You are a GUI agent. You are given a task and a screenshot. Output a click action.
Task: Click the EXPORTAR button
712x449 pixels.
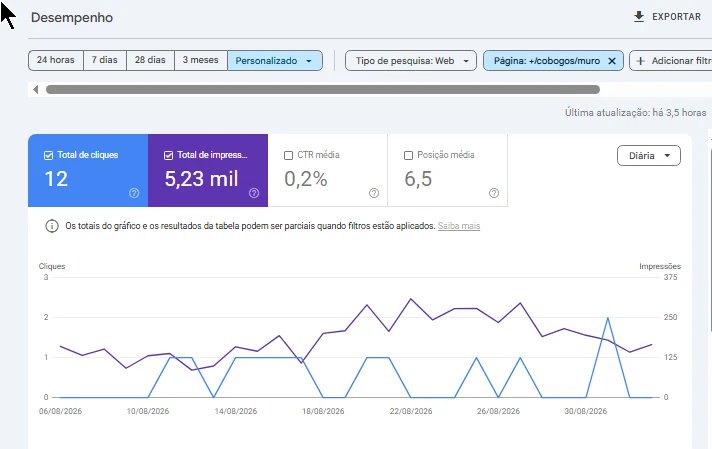click(667, 17)
